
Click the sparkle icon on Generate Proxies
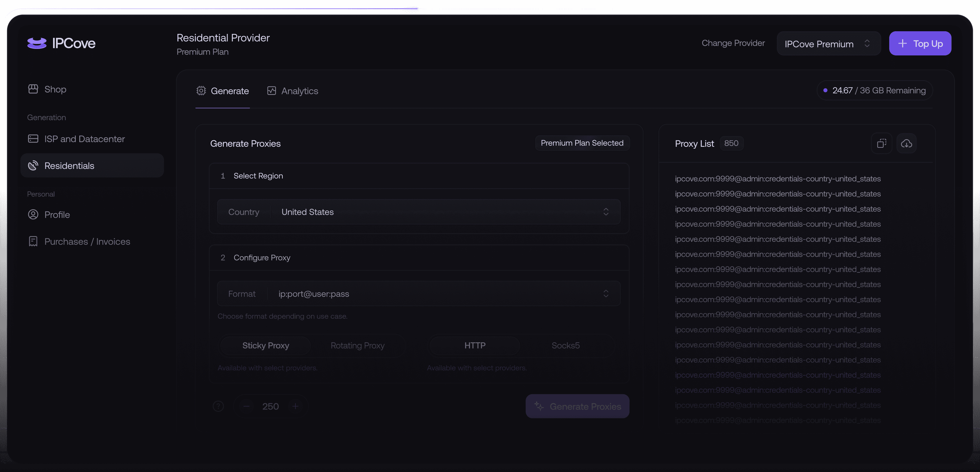[x=539, y=406]
